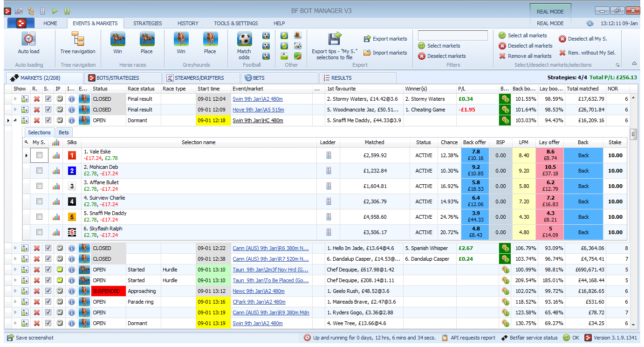Expand Cann (AUS) R6 380m market row
The image size is (644, 347).
(x=15, y=248)
